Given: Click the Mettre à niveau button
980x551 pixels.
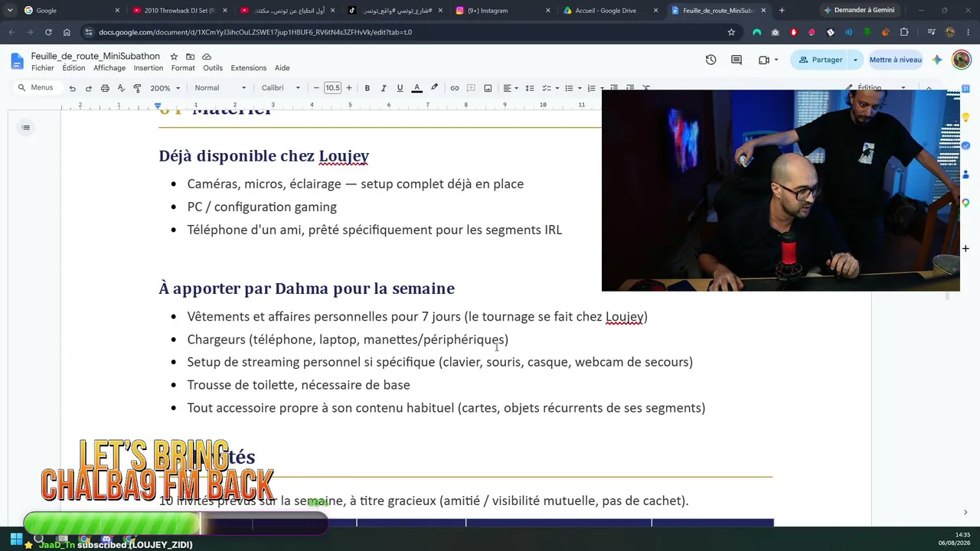Looking at the screenshot, I should (895, 60).
